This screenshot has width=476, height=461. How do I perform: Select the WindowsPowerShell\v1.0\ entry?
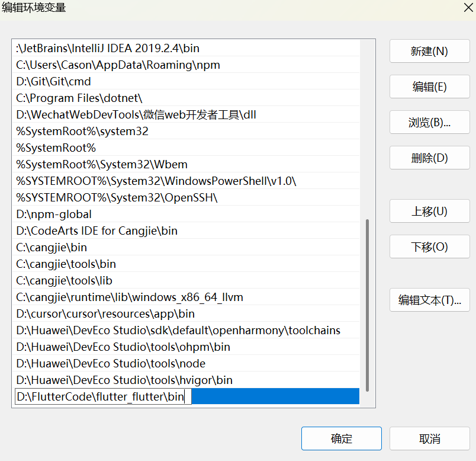pyautogui.click(x=186, y=181)
